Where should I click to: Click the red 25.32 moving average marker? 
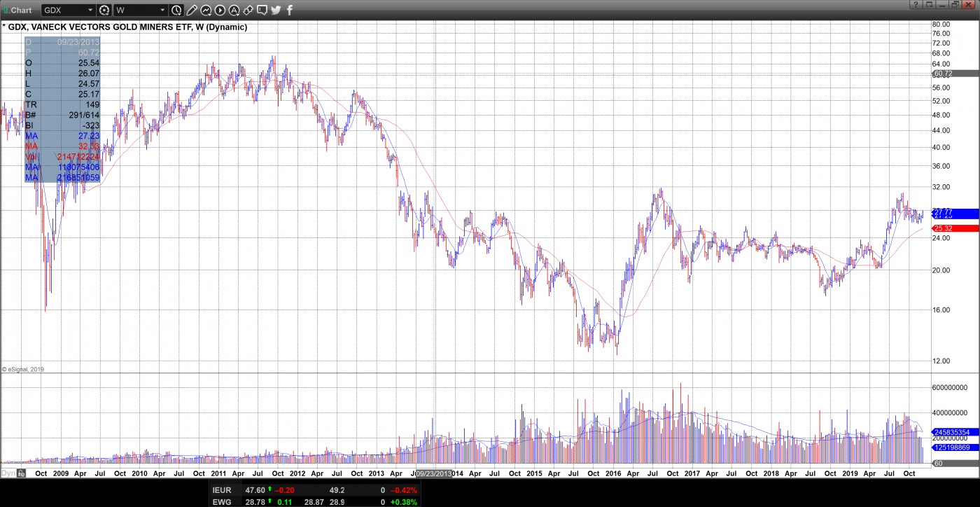pyautogui.click(x=955, y=228)
